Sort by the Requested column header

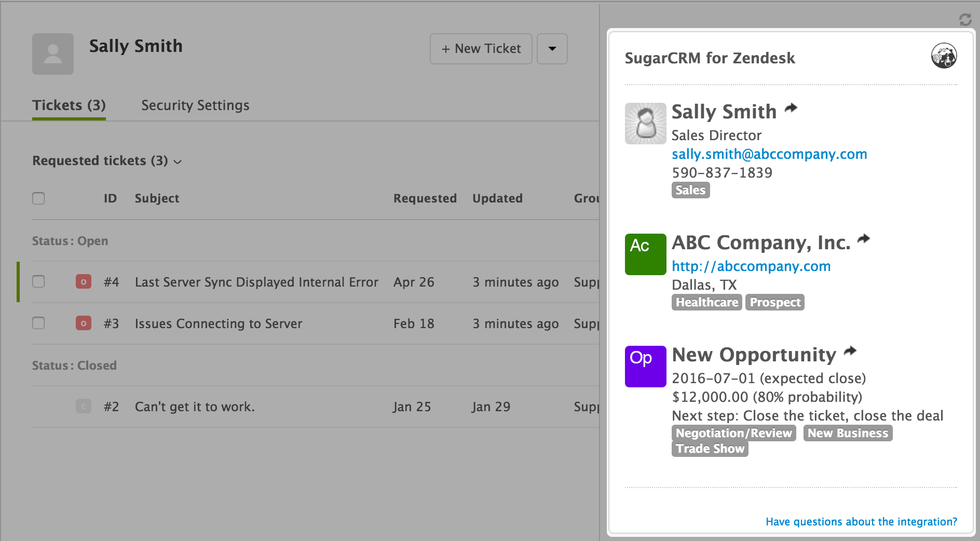pyautogui.click(x=425, y=198)
